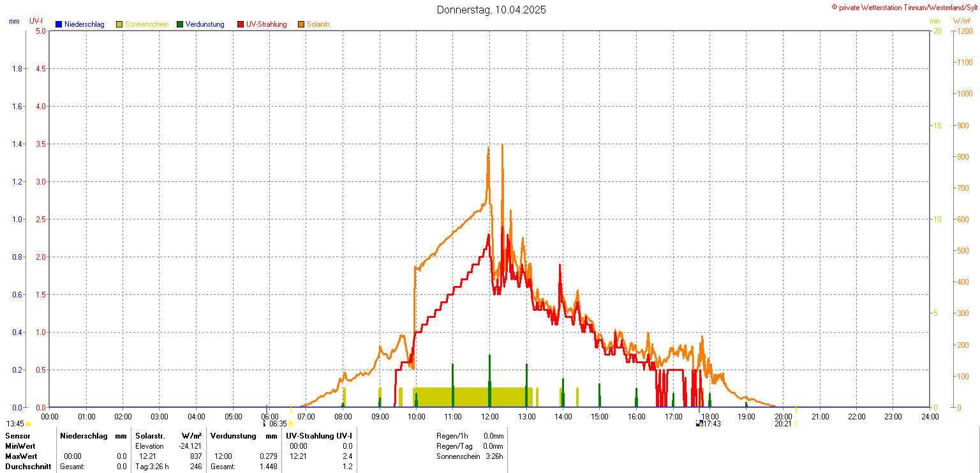The height and width of the screenshot is (473, 980).
Task: Click the MaxWert row label
Action: [x=20, y=456]
